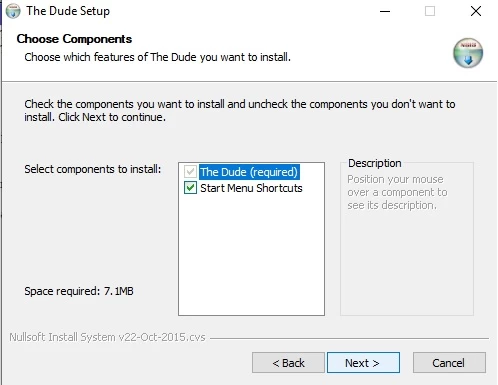Click the Description group box label
Screen dimensions: 498x385
pyautogui.click(x=375, y=163)
